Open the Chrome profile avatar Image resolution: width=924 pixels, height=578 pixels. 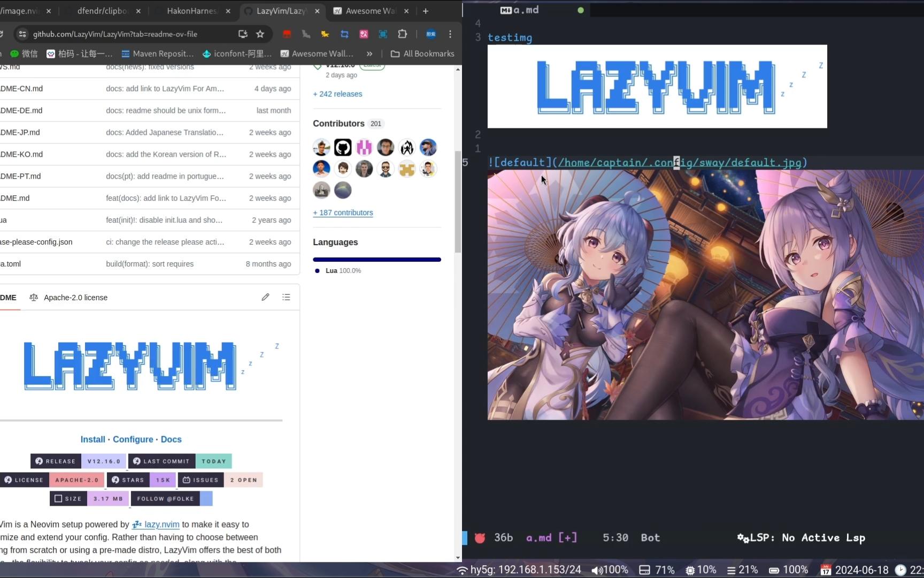431,34
